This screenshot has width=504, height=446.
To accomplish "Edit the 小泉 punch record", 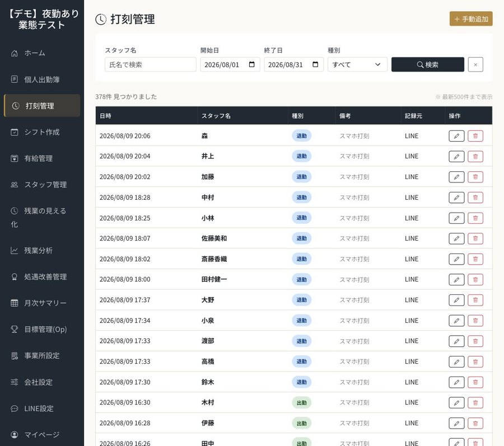I will pos(456,321).
